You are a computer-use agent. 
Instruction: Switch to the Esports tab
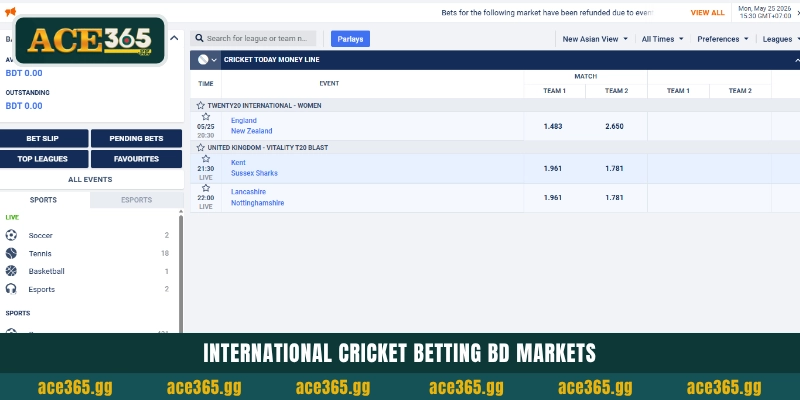137,199
